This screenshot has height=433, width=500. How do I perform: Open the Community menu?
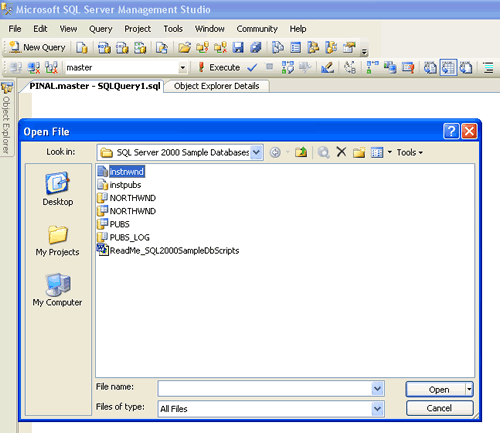point(257,29)
